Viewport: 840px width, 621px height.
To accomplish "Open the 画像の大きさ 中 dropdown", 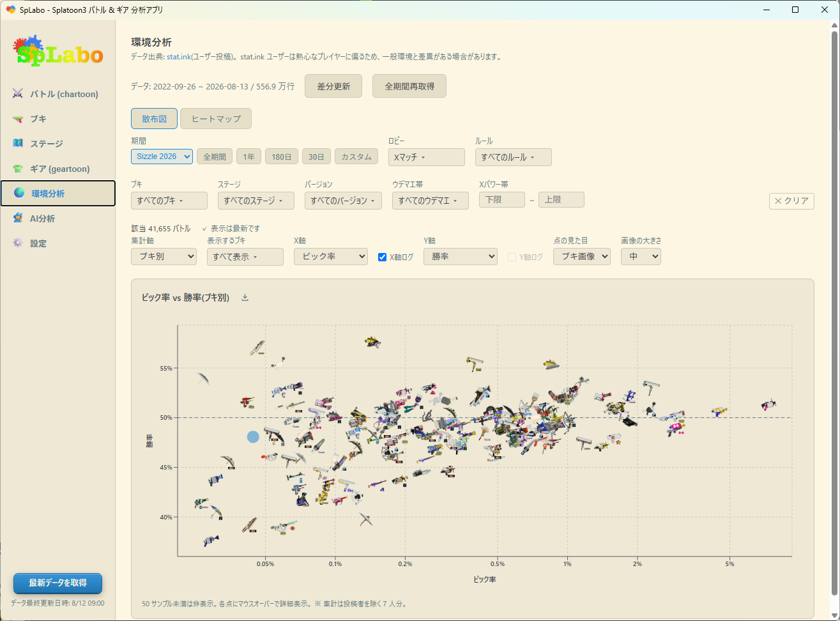I will coord(641,256).
